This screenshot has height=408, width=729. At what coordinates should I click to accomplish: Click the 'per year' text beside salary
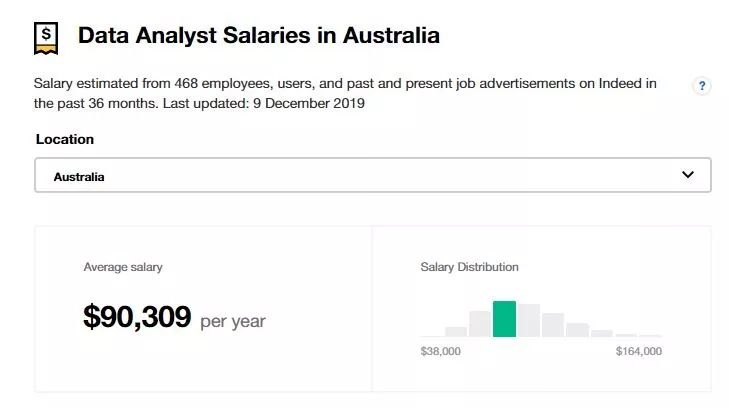point(233,322)
